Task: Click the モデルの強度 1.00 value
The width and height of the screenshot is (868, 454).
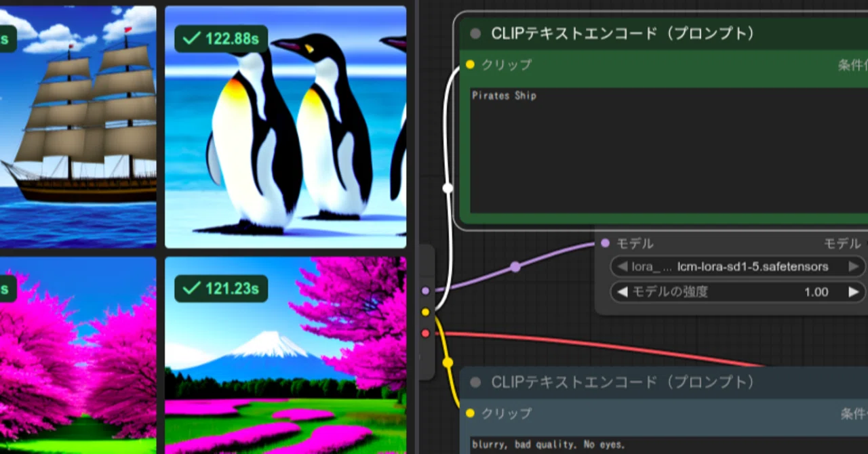Action: click(816, 292)
